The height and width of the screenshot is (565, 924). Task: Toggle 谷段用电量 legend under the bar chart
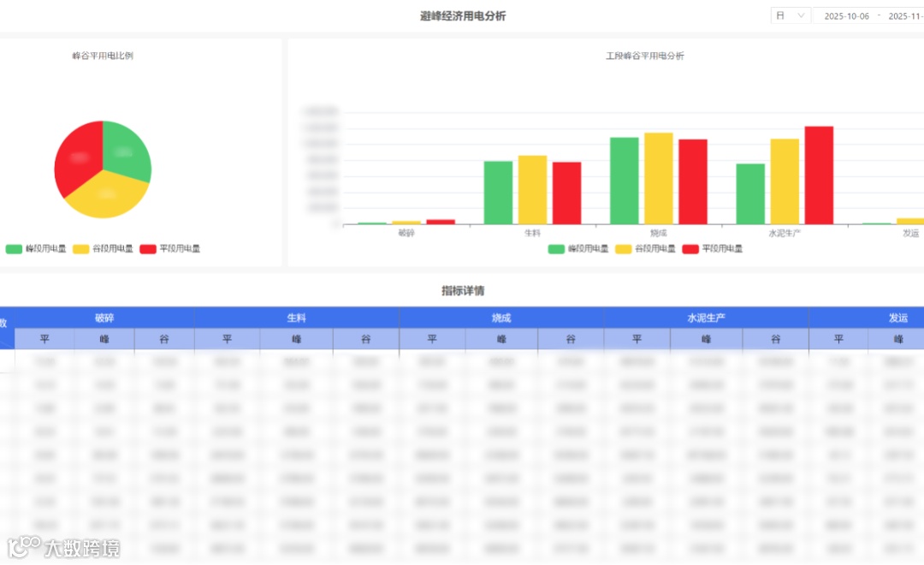click(x=645, y=249)
